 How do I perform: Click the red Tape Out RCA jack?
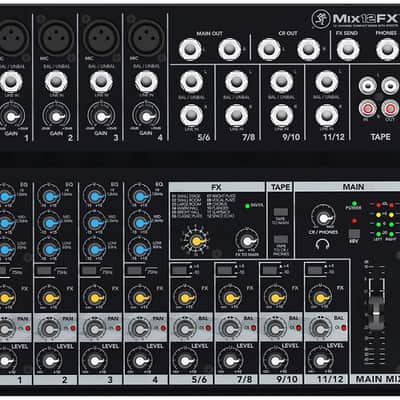point(390,108)
